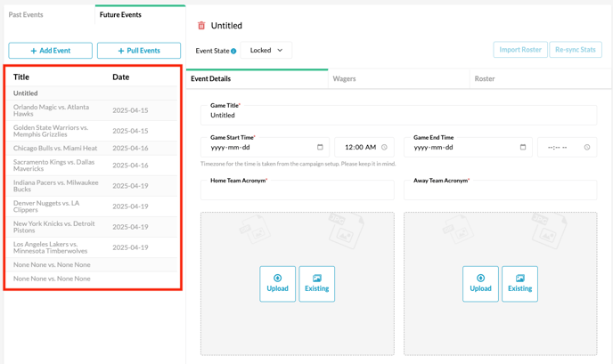
Task: Click clock icon beside 12:00 AM
Action: pyautogui.click(x=384, y=147)
